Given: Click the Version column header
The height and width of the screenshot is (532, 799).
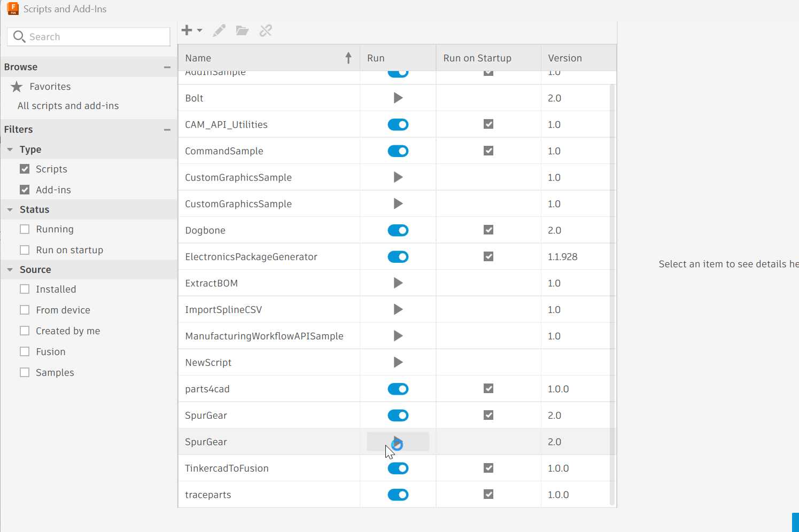Looking at the screenshot, I should tap(579, 58).
